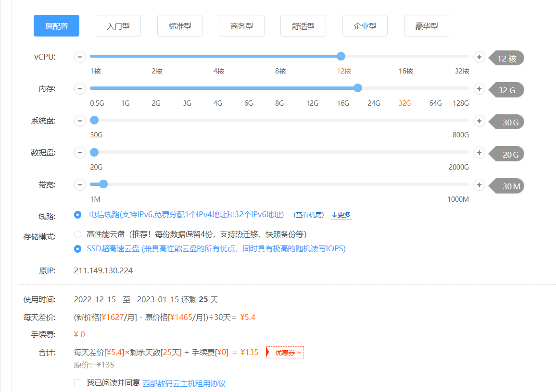Select the 高性能云盘 storage mode
556x392 pixels.
pyautogui.click(x=78, y=234)
